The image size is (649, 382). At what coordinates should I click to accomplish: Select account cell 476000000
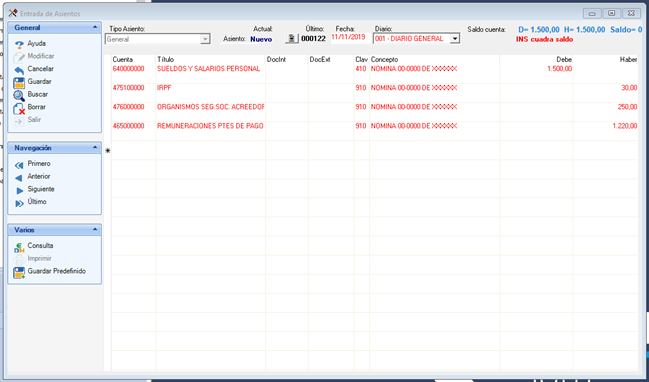[x=128, y=107]
